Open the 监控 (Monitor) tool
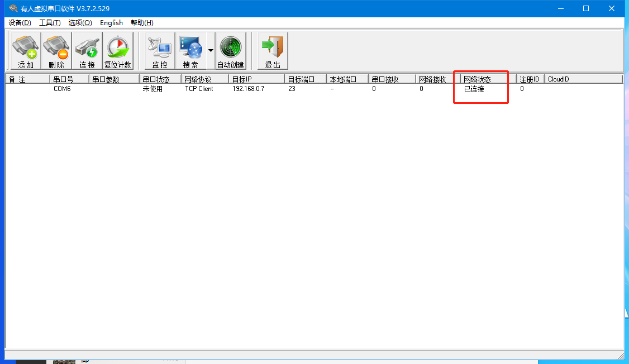 (x=160, y=51)
